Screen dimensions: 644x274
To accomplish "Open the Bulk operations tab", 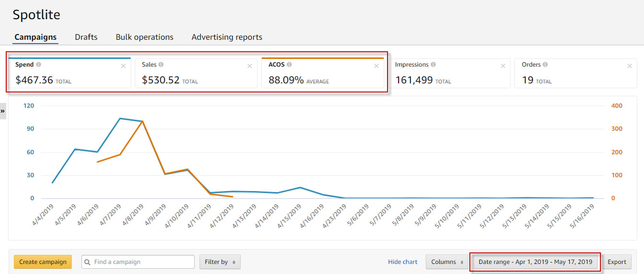I will click(144, 37).
